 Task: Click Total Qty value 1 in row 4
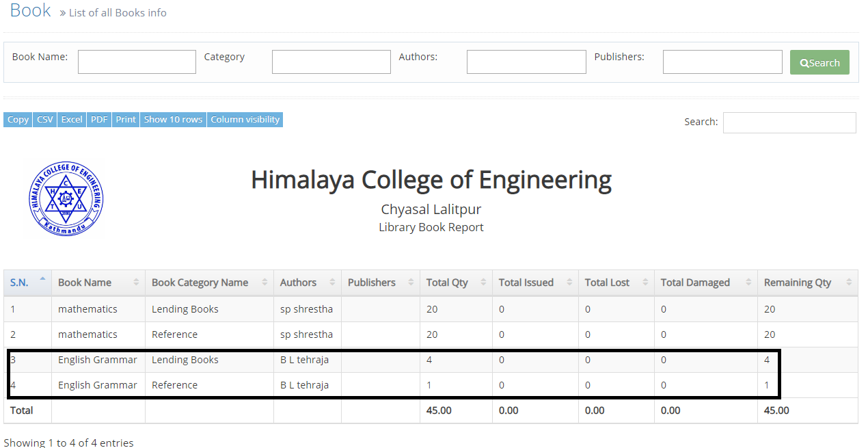tap(429, 385)
